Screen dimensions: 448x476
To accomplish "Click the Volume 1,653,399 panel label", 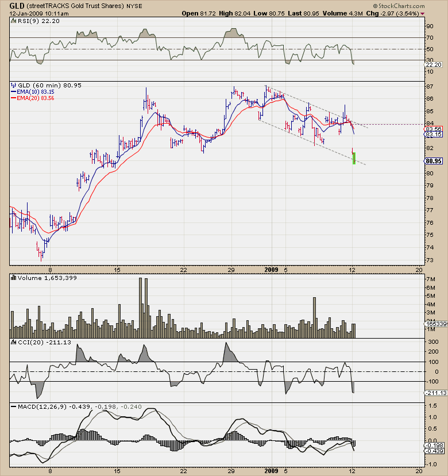I will pos(47,278).
